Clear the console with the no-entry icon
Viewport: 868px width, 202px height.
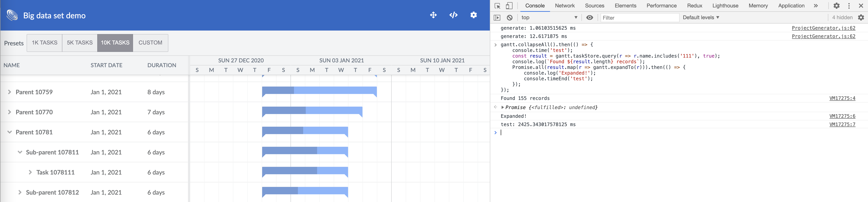click(x=510, y=17)
